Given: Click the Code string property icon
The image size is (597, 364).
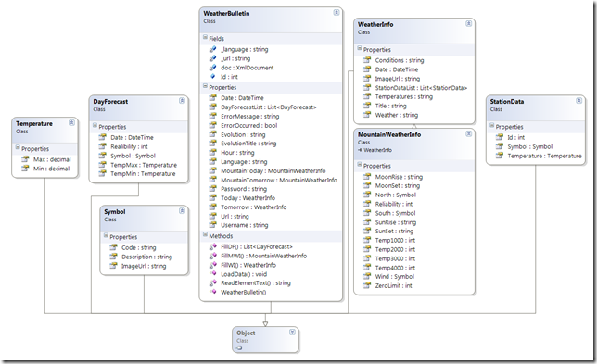Looking at the screenshot, I should pos(113,247).
